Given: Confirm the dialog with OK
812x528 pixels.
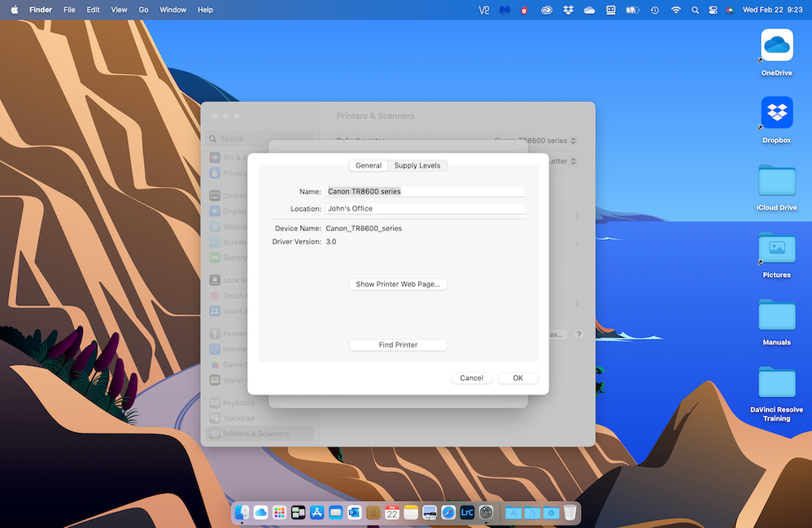Looking at the screenshot, I should point(517,378).
